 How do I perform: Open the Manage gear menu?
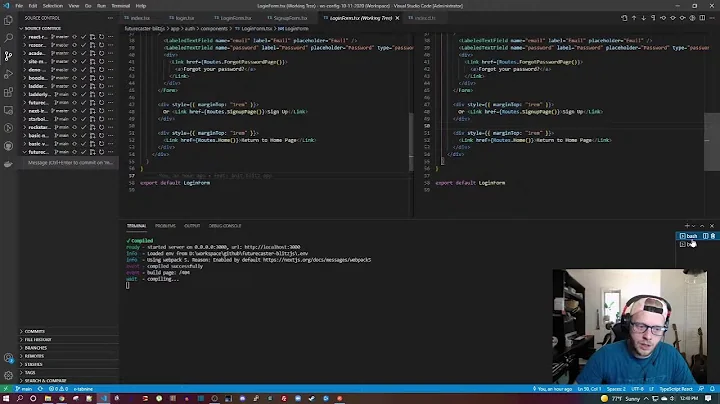pos(8,376)
